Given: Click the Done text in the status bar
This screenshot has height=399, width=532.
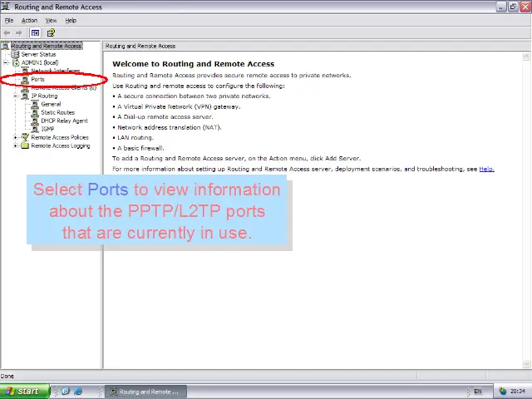Looking at the screenshot, I should [x=7, y=376].
